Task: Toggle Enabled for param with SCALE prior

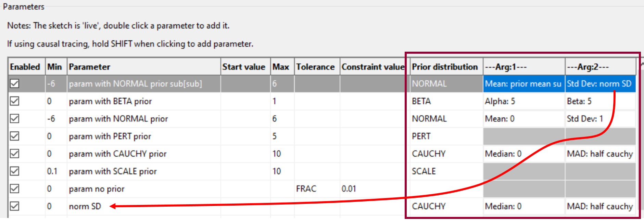Action: point(14,171)
